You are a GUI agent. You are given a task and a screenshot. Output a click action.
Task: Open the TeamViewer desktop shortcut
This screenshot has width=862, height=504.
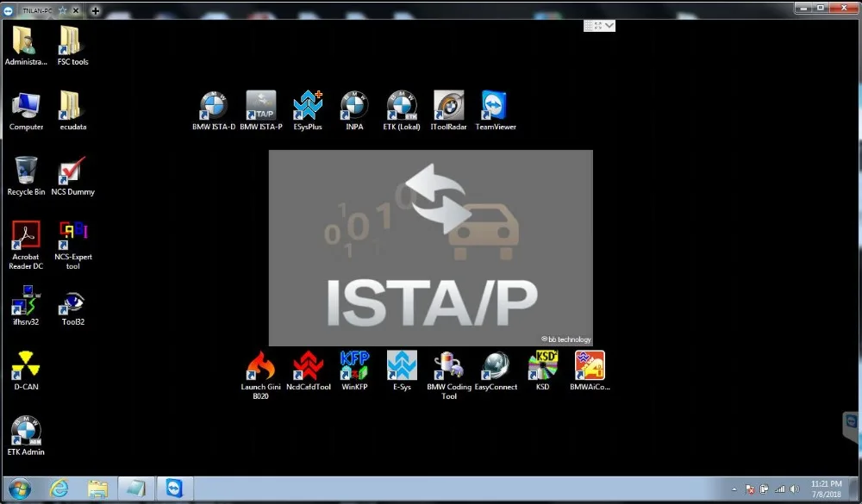click(x=496, y=111)
